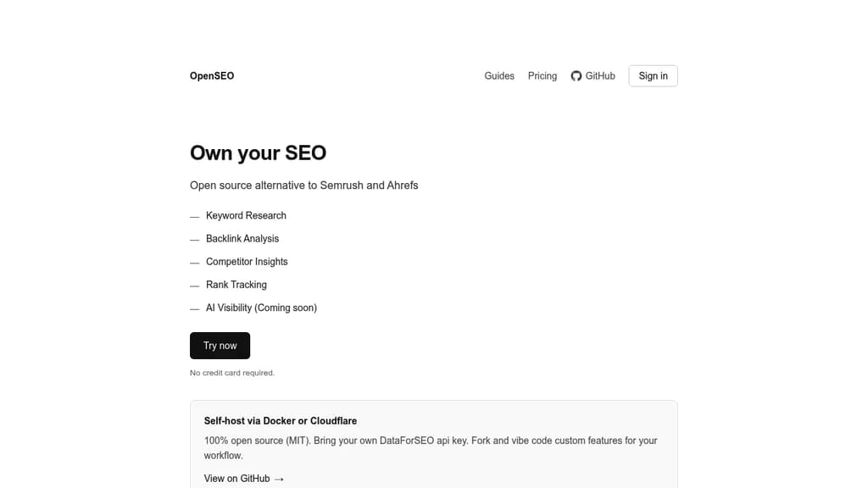The width and height of the screenshot is (868, 488).
Task: Click the Backlink Analysis feature entry
Action: tap(242, 238)
